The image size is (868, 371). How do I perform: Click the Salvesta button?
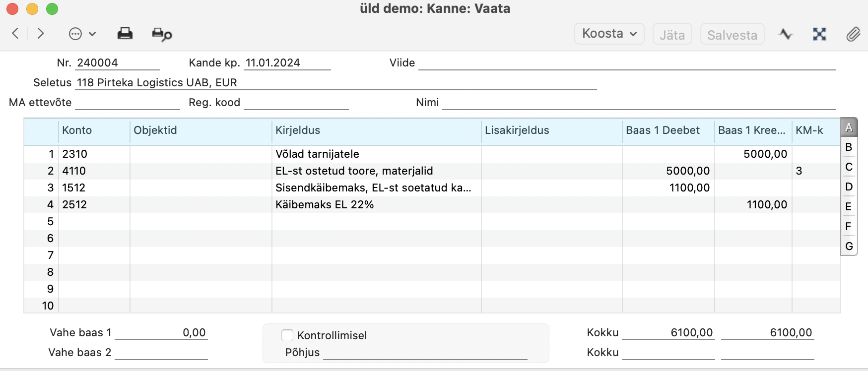732,34
